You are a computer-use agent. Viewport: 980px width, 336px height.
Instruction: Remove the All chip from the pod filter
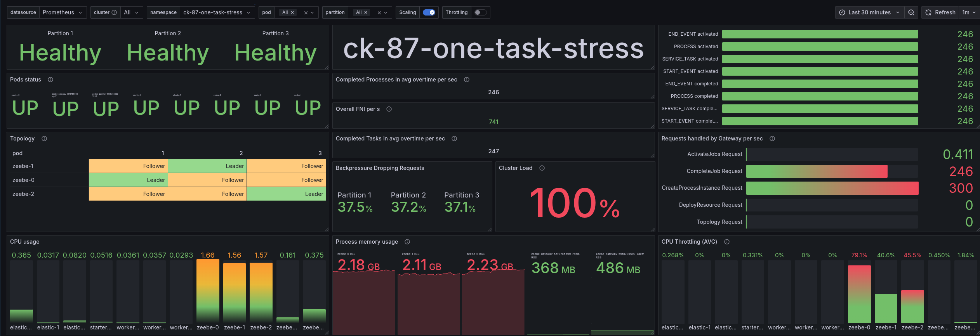pyautogui.click(x=292, y=12)
